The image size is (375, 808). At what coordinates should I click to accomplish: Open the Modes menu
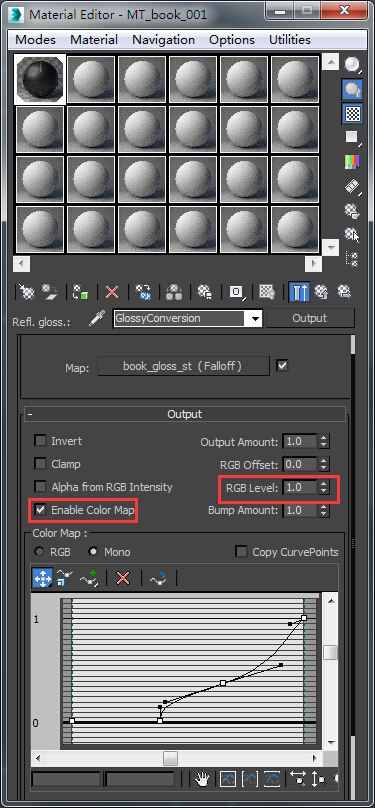pos(36,40)
